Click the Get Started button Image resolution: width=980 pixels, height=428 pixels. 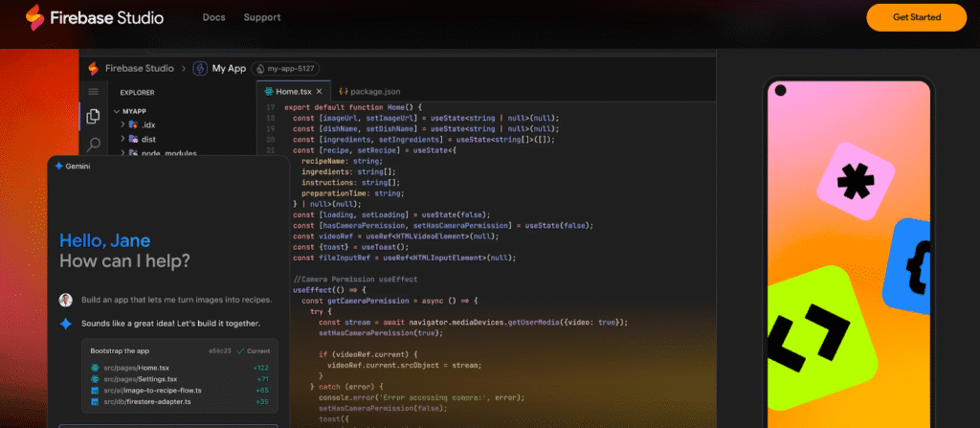point(916,17)
